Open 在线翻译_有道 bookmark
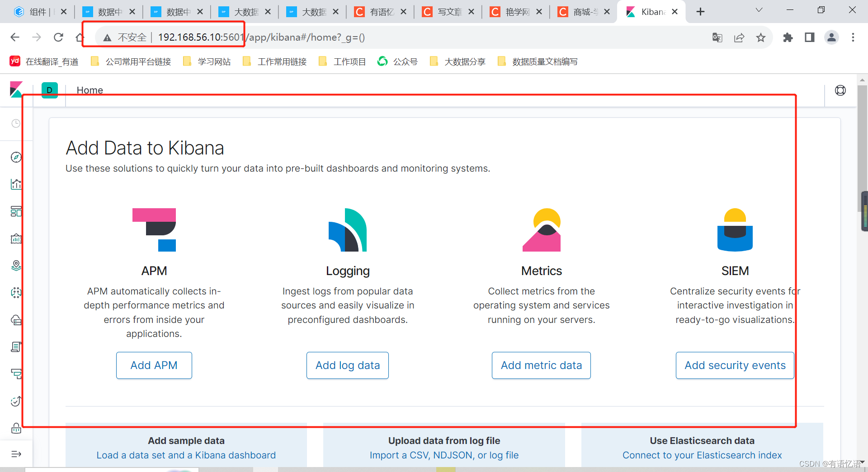868x472 pixels. click(x=44, y=61)
